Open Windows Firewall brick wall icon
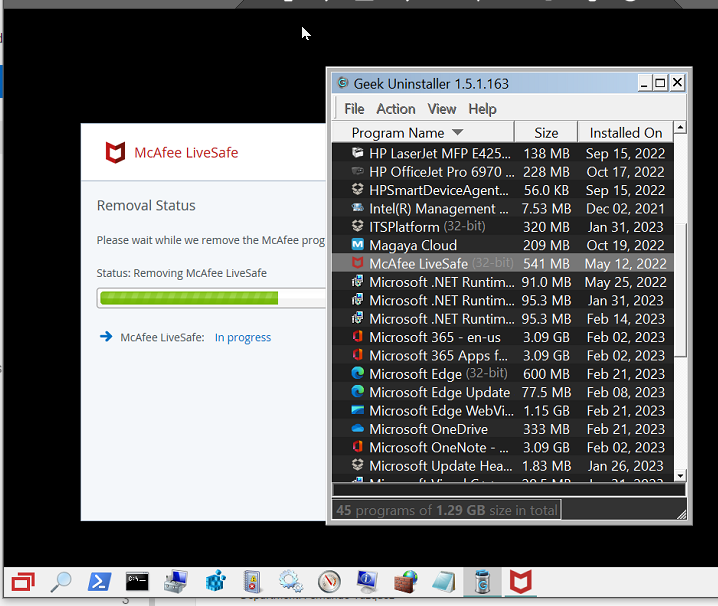Viewport: 718px width, 606px height. tap(406, 582)
